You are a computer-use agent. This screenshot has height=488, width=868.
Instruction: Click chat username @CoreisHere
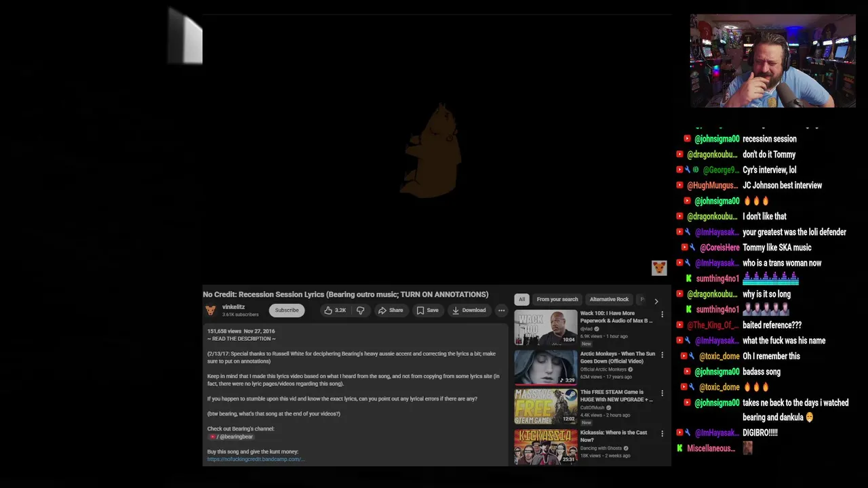click(719, 247)
